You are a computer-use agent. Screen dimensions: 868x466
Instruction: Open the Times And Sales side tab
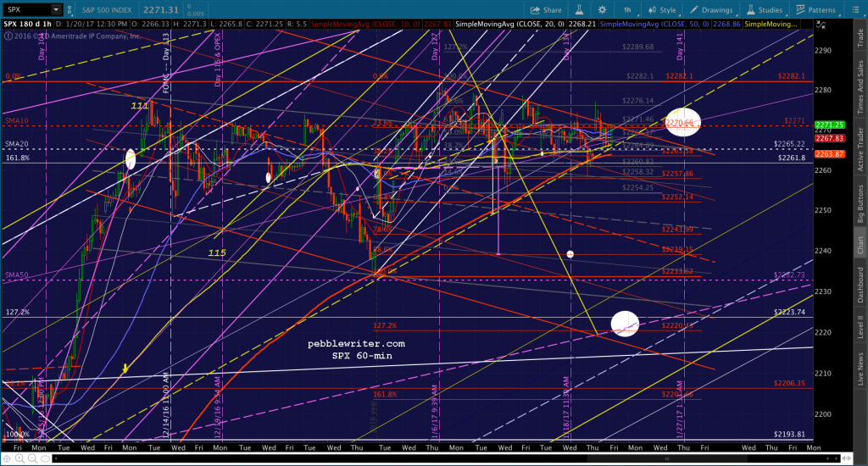click(860, 86)
